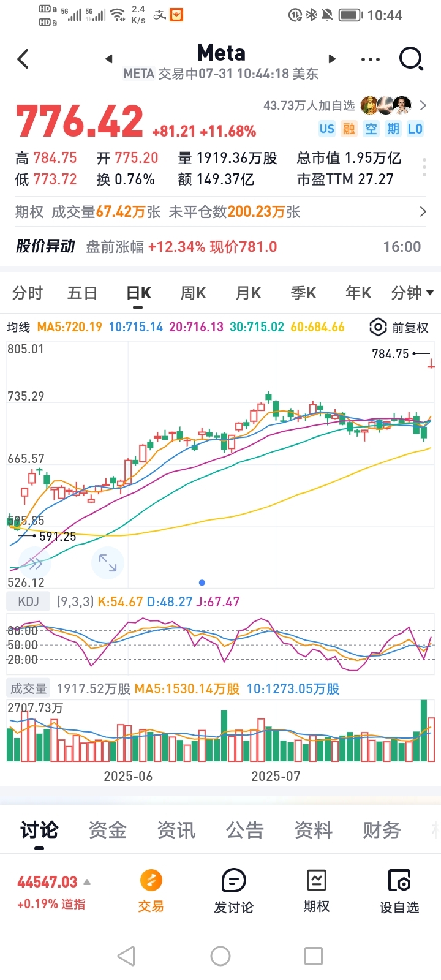Open the 资金 capital flow tab

point(108,831)
